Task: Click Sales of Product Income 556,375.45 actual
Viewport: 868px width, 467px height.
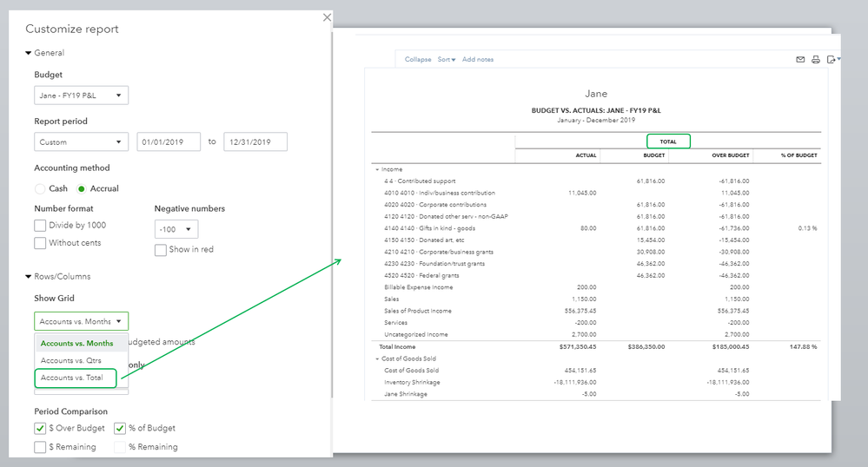Action: click(580, 311)
